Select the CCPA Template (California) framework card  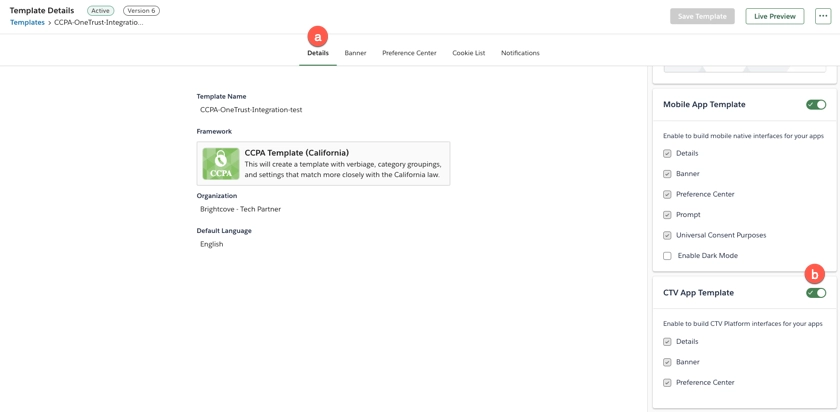point(324,163)
